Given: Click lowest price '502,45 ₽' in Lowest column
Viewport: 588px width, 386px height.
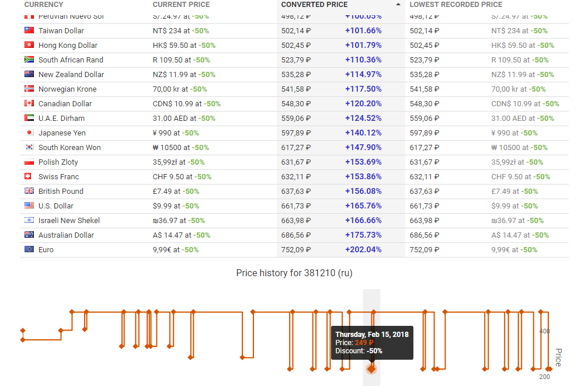Looking at the screenshot, I should click(x=424, y=46).
